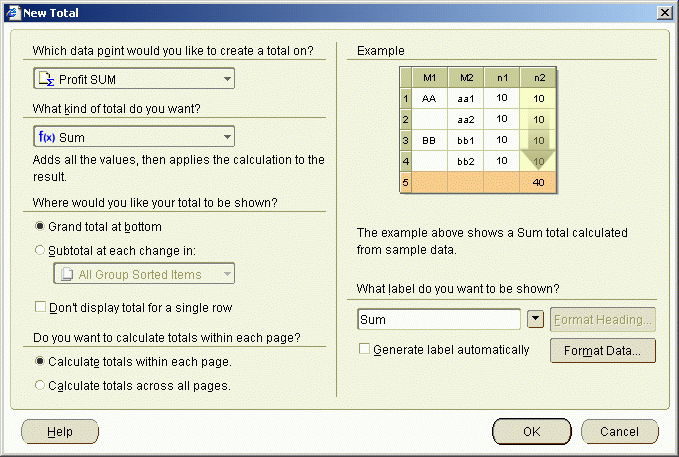Click the example table total cell 40
Image resolution: width=679 pixels, height=457 pixels.
coord(538,182)
